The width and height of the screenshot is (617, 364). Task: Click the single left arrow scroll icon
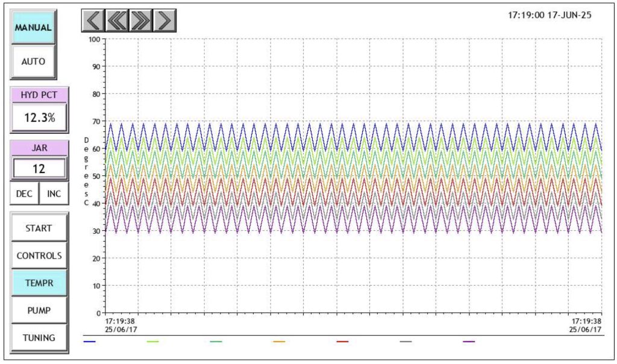pyautogui.click(x=93, y=21)
